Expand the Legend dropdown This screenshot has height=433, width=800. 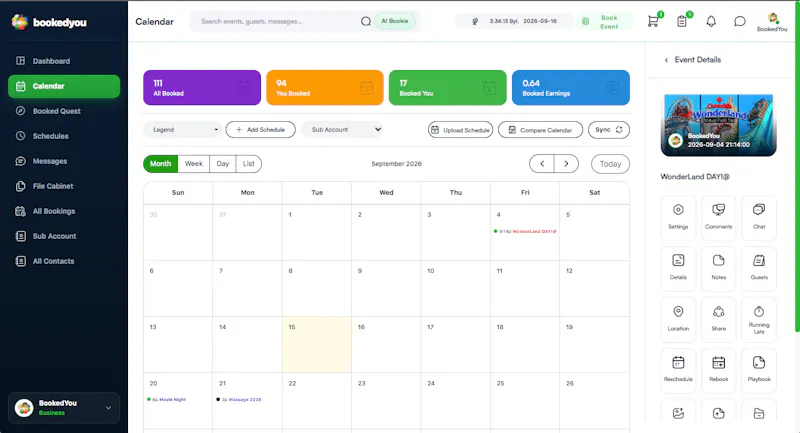coord(183,130)
